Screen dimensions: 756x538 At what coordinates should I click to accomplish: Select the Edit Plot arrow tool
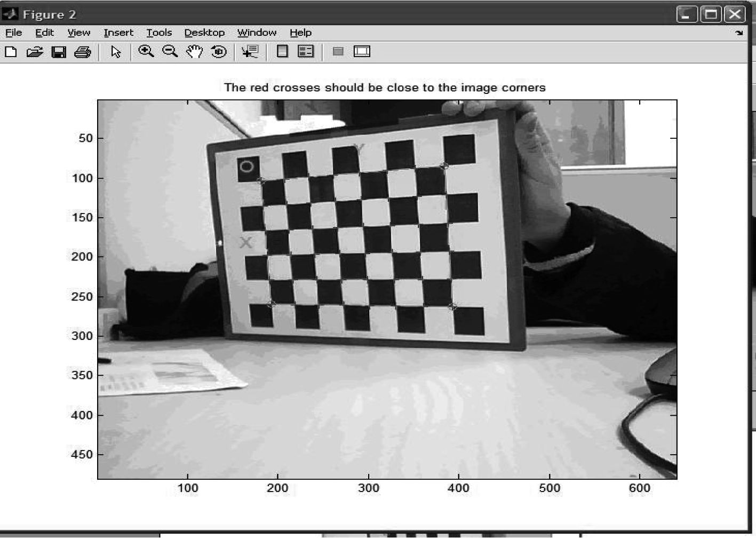[x=116, y=52]
